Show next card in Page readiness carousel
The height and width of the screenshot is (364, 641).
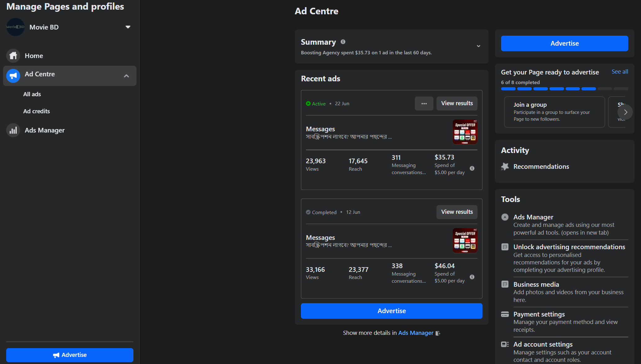[x=625, y=112]
